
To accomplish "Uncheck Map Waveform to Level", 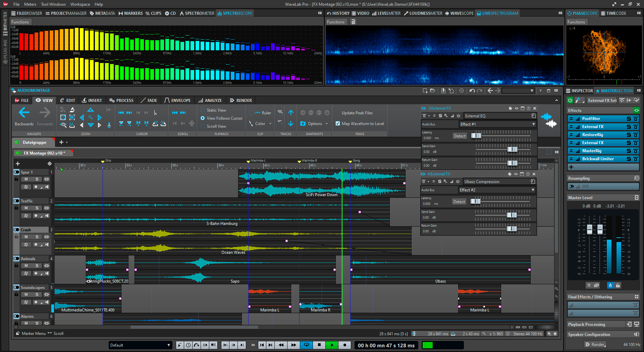I will pyautogui.click(x=338, y=123).
